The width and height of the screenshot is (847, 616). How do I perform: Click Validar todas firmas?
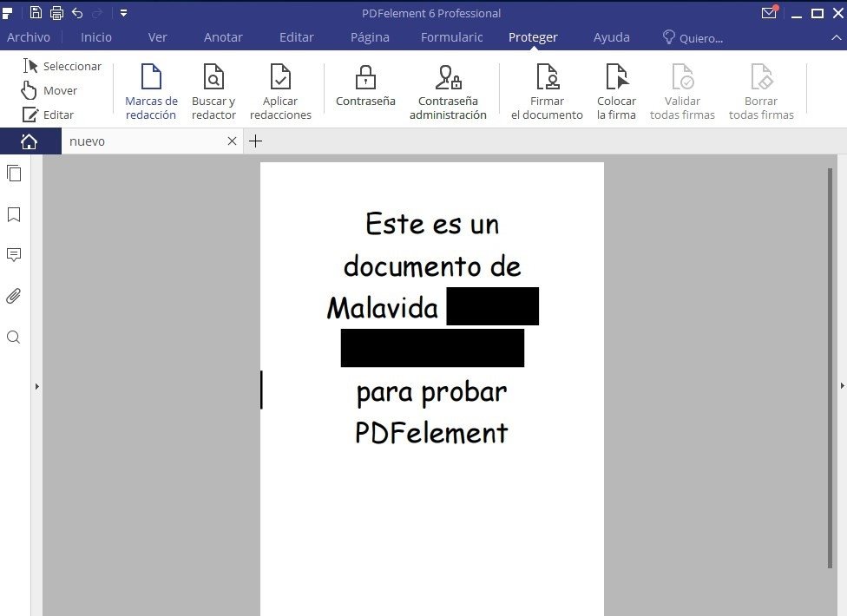(x=682, y=92)
